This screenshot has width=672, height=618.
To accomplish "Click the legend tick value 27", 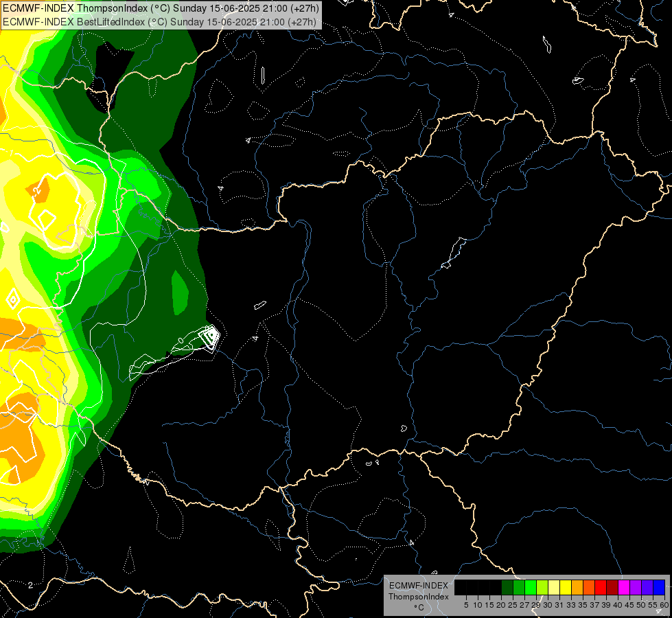I will pyautogui.click(x=524, y=605).
